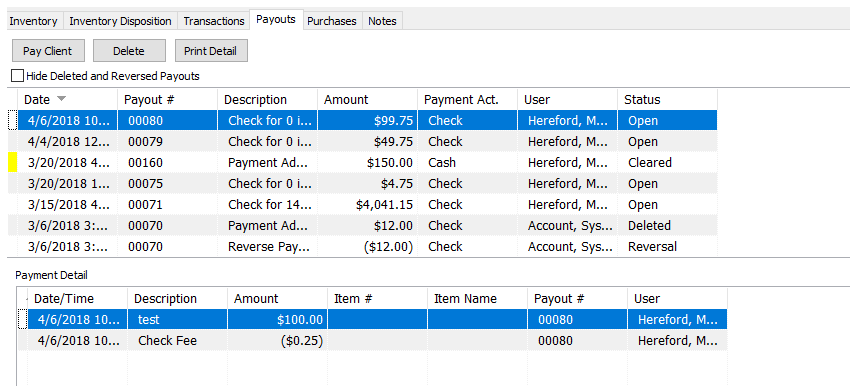Select payout 00079 row
Screen dimensions: 850x386
368,141
